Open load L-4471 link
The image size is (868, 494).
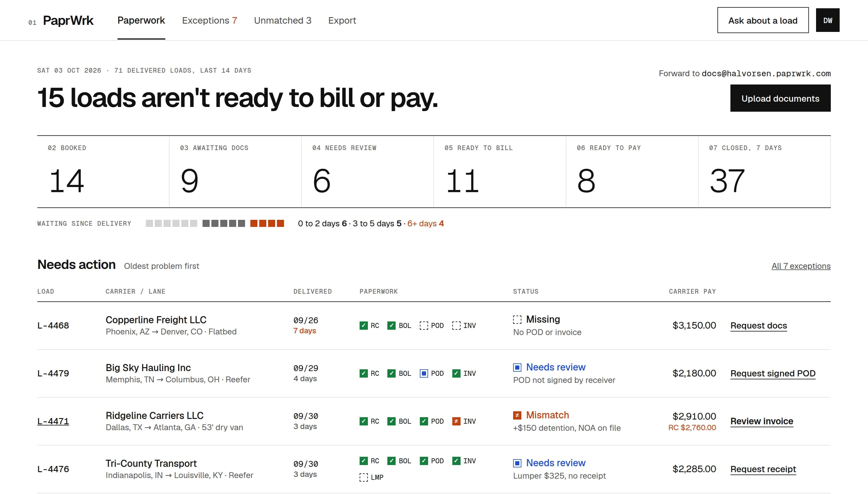click(x=53, y=421)
